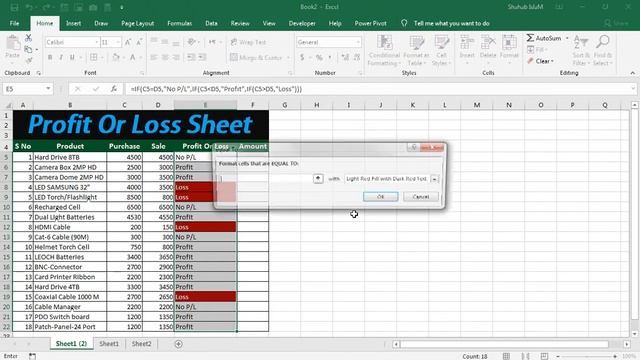Click the Save icon in quick access toolbar
The width and height of the screenshot is (640, 360).
click(14, 7)
